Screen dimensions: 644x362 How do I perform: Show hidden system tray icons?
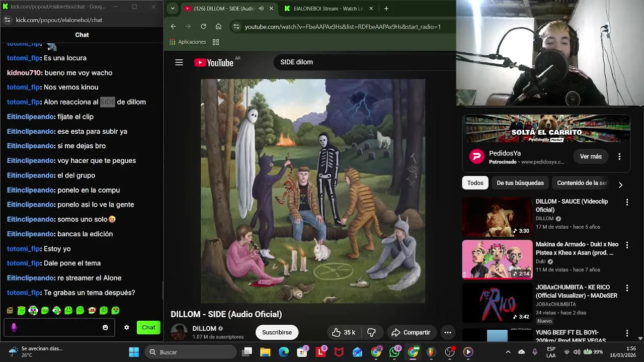[508, 352]
